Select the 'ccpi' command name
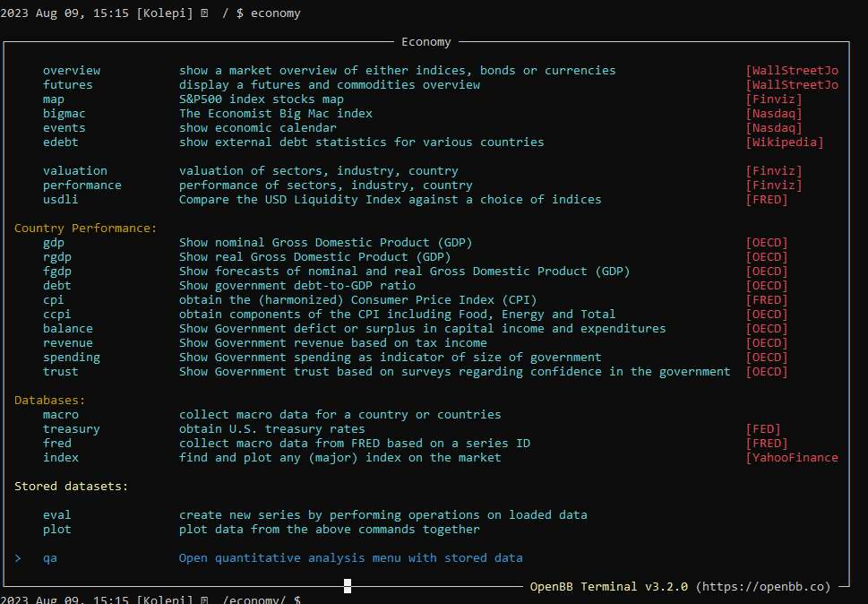The width and height of the screenshot is (868, 604). pos(57,315)
